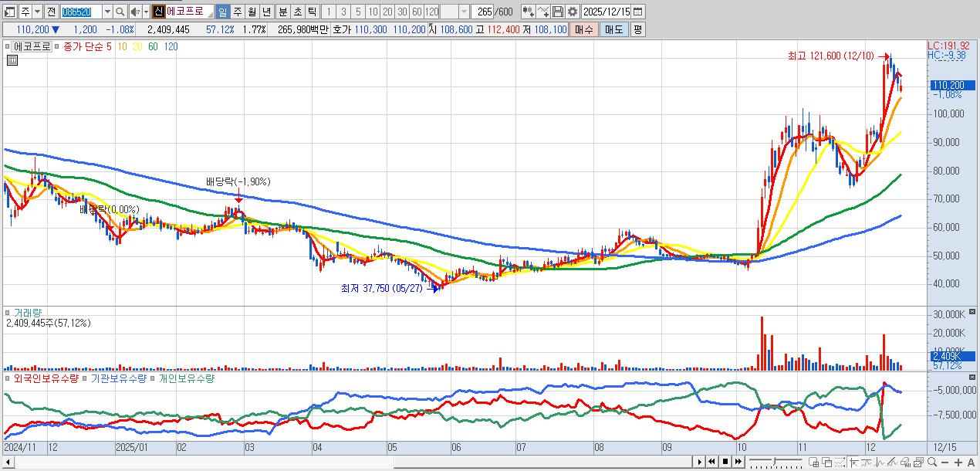Click the dashed line chart icon
Image resolution: width=980 pixels, height=471 pixels.
(840, 462)
